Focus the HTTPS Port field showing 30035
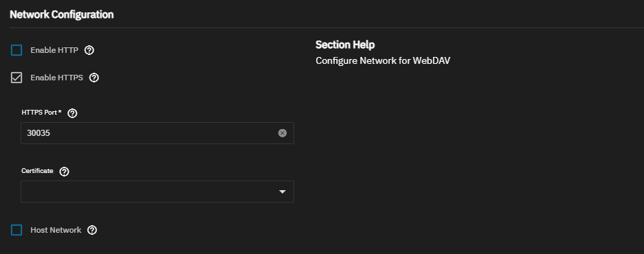Viewport: 644px width, 254px height. pos(157,133)
